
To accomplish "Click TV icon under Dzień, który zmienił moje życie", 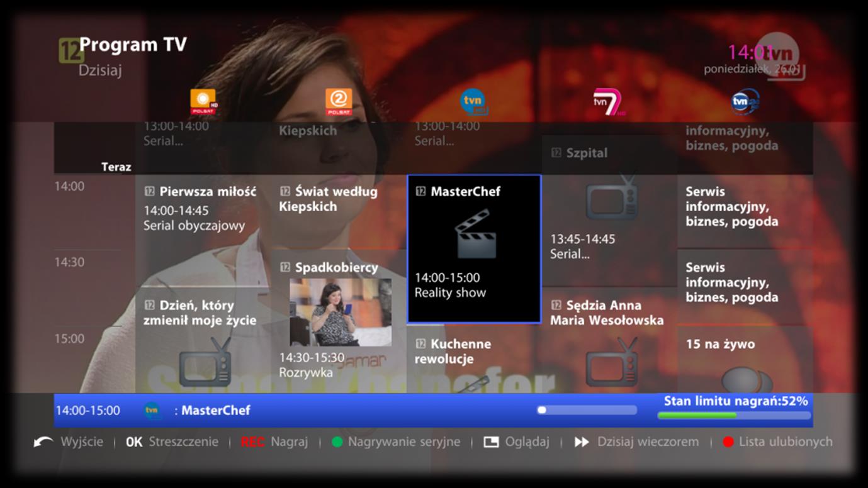I will click(205, 362).
